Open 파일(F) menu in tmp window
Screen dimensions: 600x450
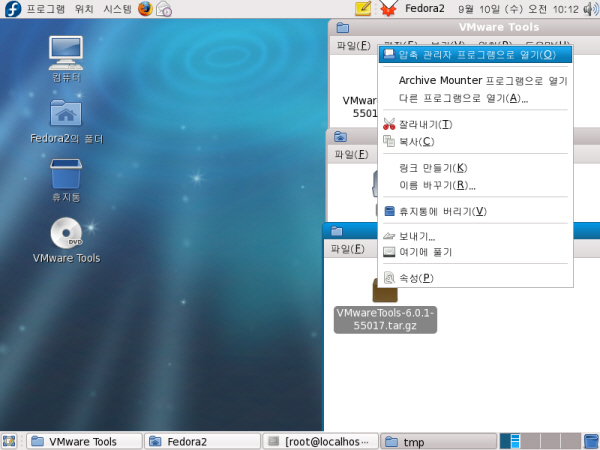pos(347,249)
